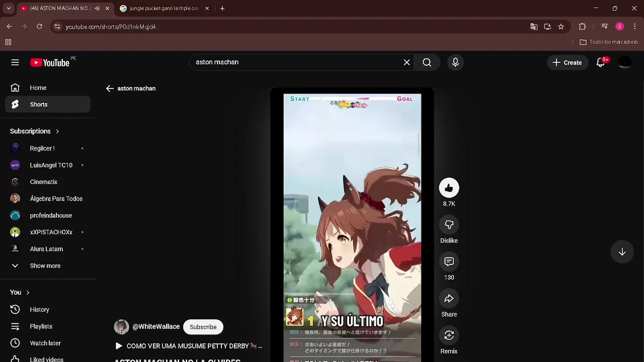Expand Show more subscriptions

(x=48, y=265)
